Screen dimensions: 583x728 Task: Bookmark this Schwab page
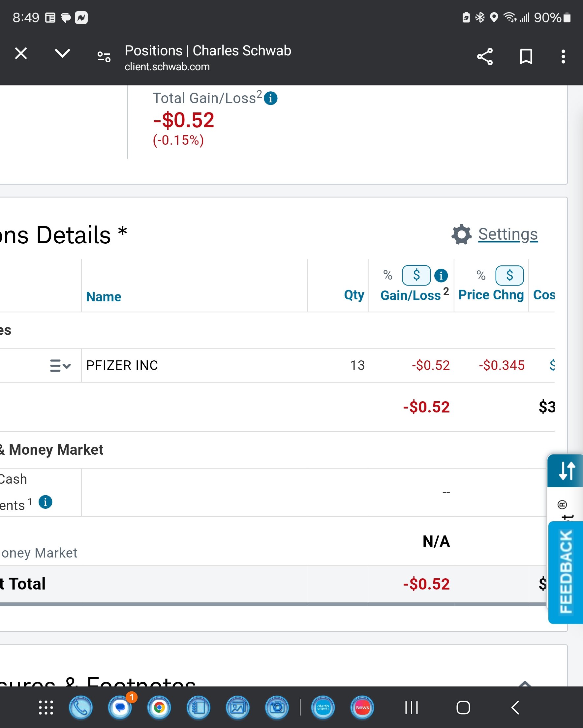pos(526,56)
